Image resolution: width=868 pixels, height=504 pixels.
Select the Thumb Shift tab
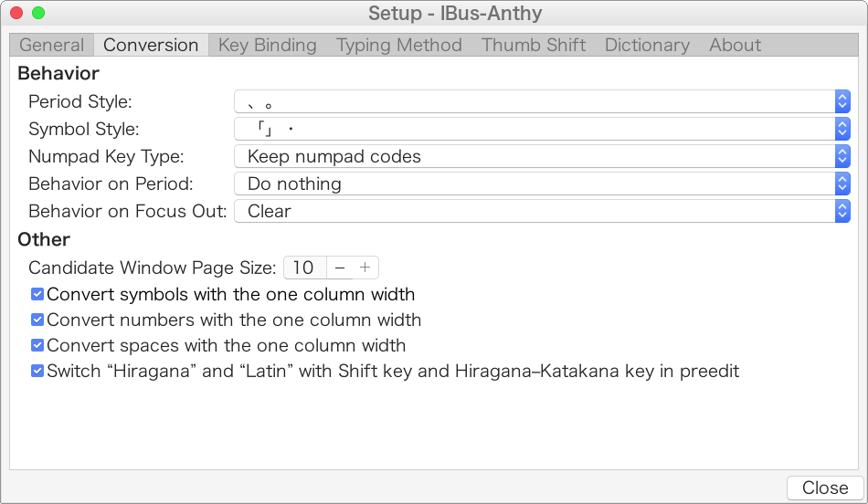(534, 45)
